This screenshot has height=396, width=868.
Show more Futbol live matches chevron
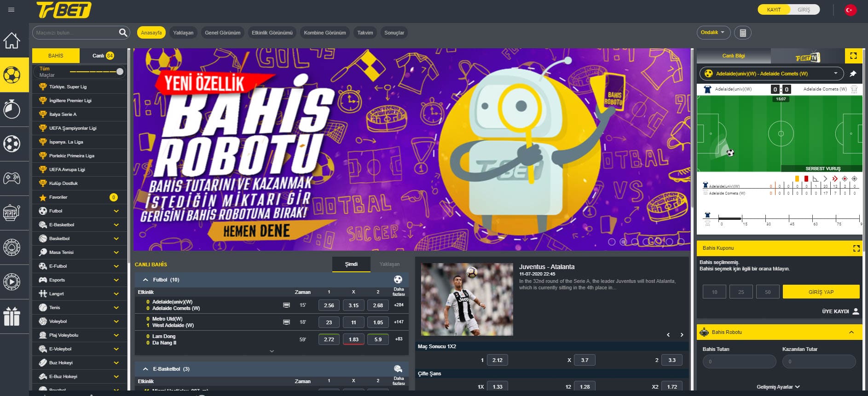[x=272, y=351]
